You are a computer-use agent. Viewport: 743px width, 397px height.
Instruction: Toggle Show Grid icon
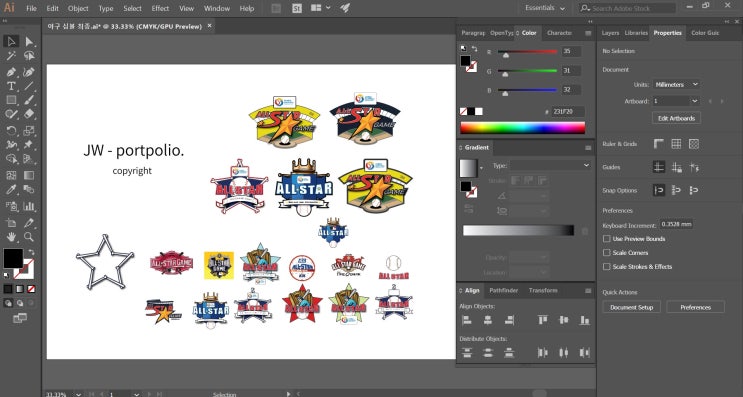pos(676,144)
